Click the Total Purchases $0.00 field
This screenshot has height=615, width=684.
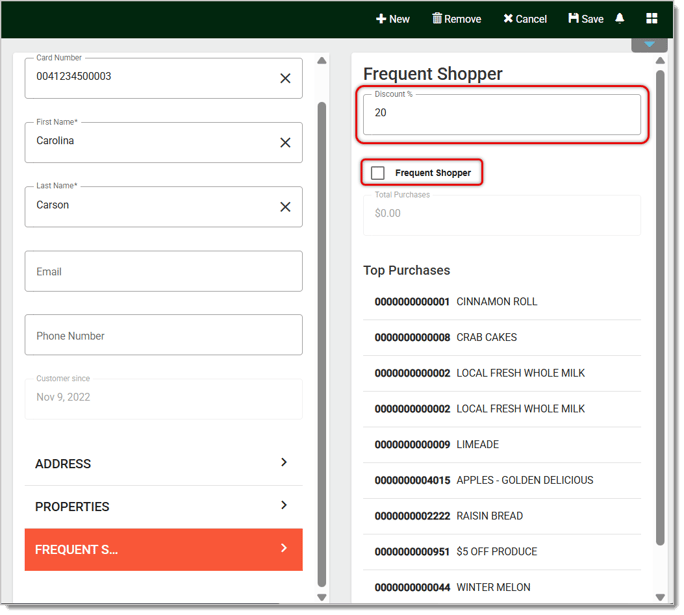502,215
